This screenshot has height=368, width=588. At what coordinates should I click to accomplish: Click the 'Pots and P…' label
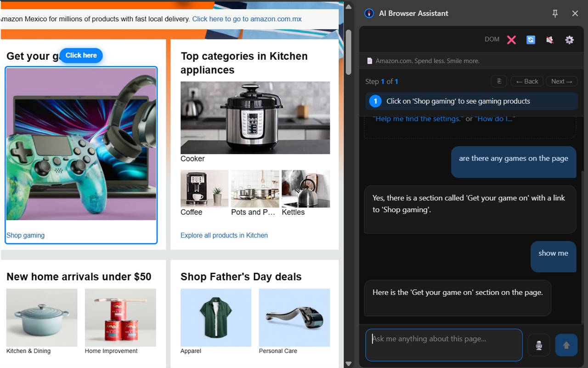[253, 212]
